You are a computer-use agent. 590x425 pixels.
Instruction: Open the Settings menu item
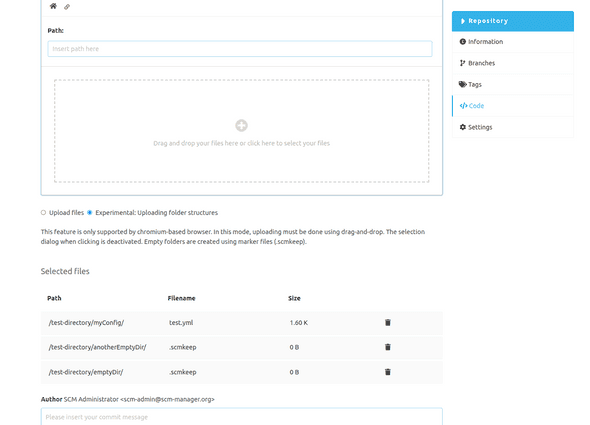pyautogui.click(x=513, y=127)
